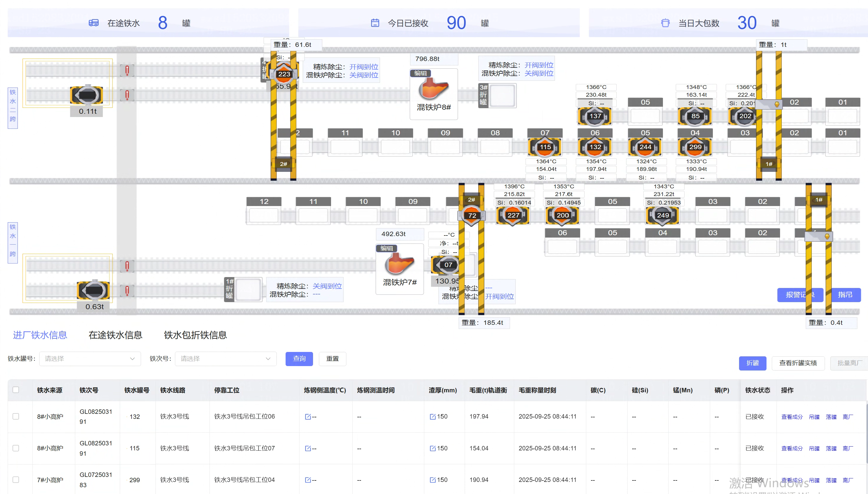Click 离厂 for ladle 132 row

click(848, 417)
